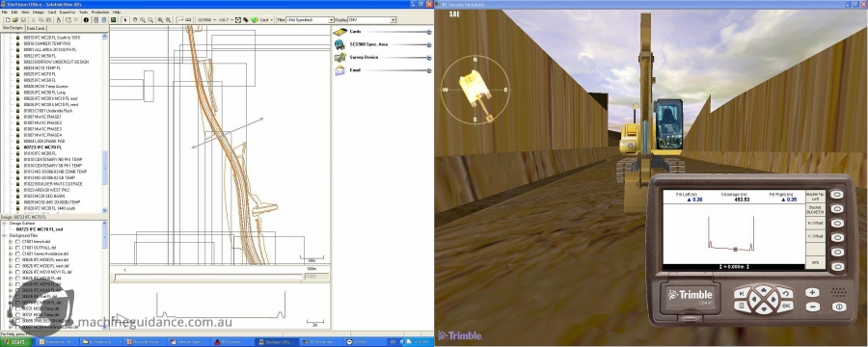Image resolution: width=868 pixels, height=347 pixels.
Task: Collapse the Cards panel round button
Action: [x=429, y=32]
